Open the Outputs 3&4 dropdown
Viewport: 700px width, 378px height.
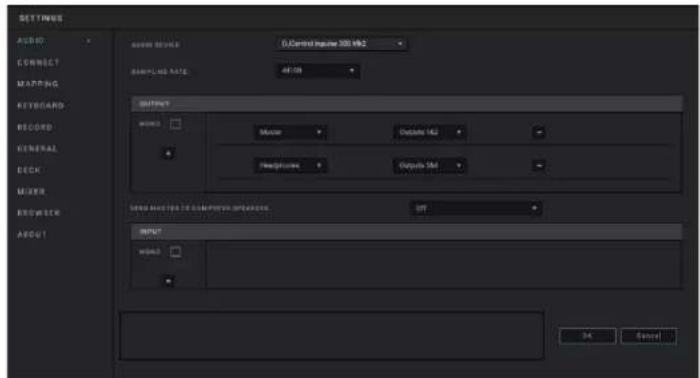pyautogui.click(x=430, y=166)
